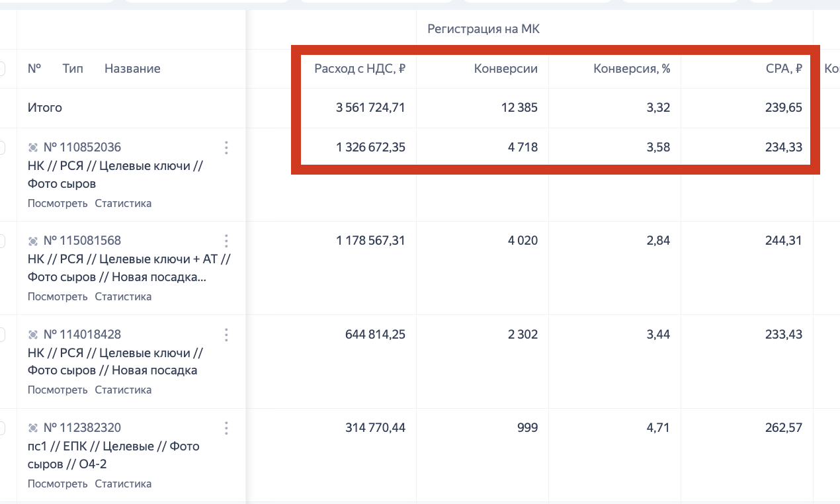Open three-dot menu for campaign 112382320

click(226, 428)
